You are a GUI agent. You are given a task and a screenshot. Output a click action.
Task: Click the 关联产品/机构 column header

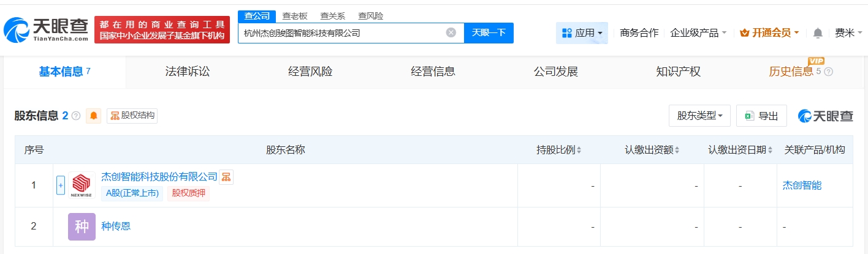pos(815,150)
